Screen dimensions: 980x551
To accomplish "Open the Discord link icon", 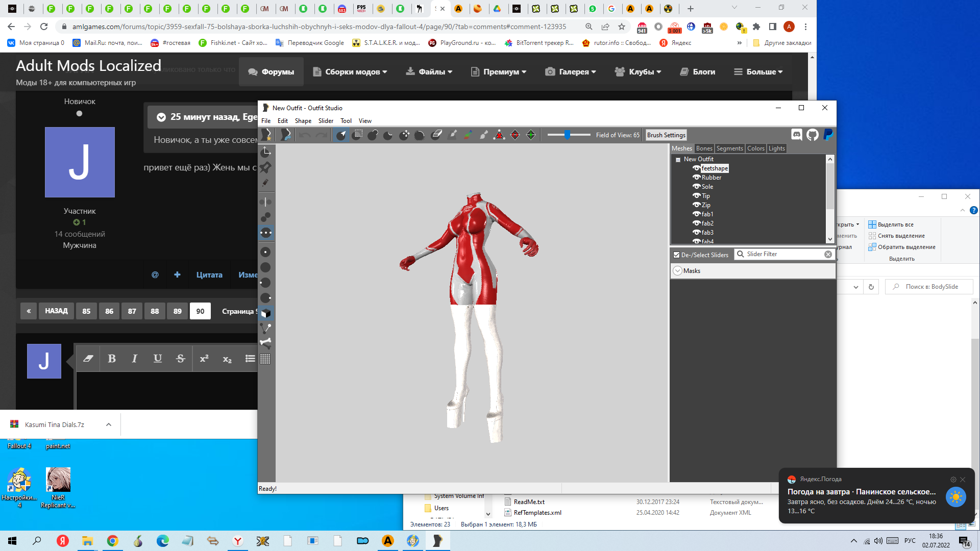I will pos(796,135).
